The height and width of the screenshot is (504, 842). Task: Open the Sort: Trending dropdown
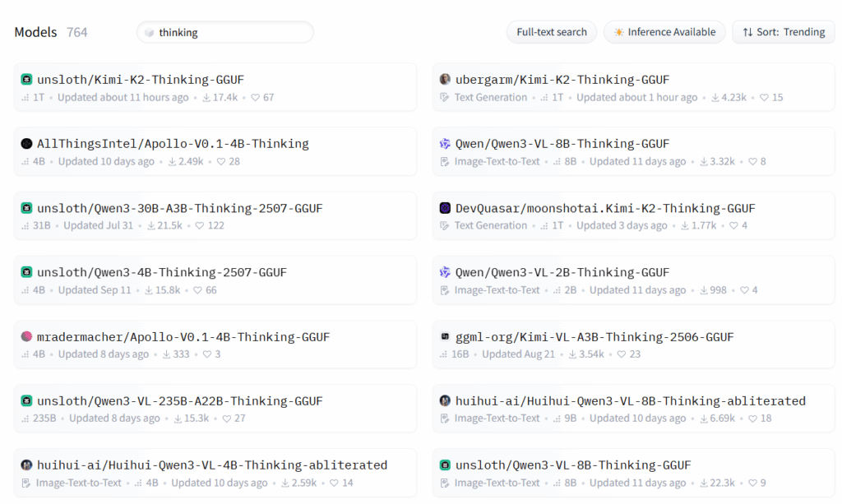tap(783, 32)
